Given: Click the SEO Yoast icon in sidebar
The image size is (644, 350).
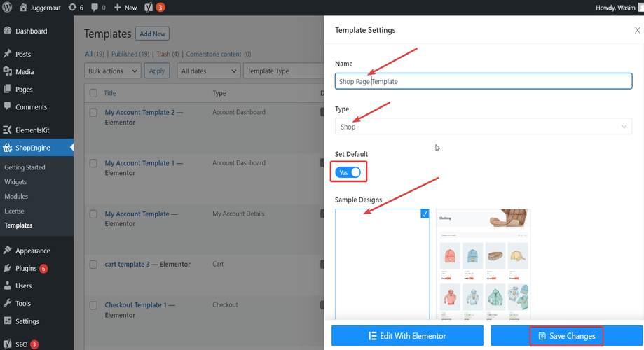Looking at the screenshot, I should 8,344.
